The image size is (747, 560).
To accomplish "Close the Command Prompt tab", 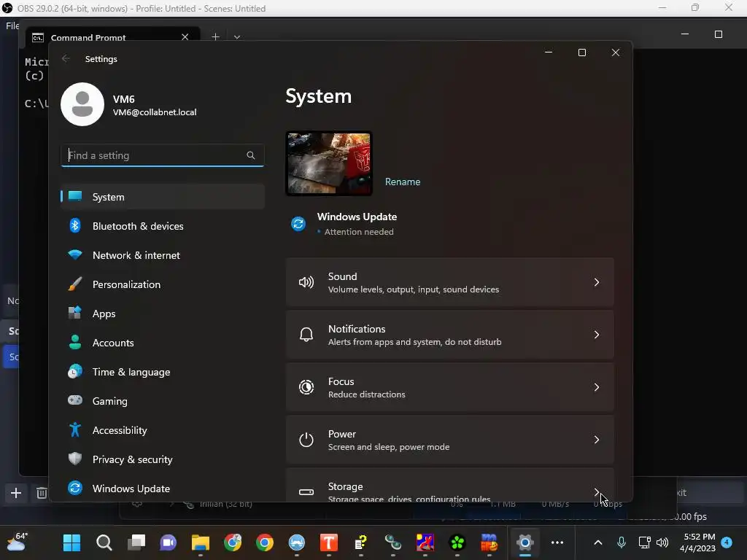I will [x=185, y=37].
